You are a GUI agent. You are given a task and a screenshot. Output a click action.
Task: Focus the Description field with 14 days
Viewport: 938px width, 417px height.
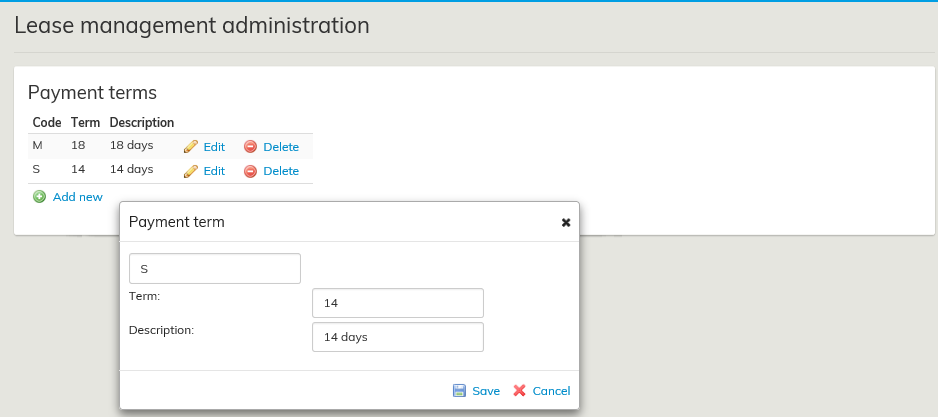tap(398, 337)
